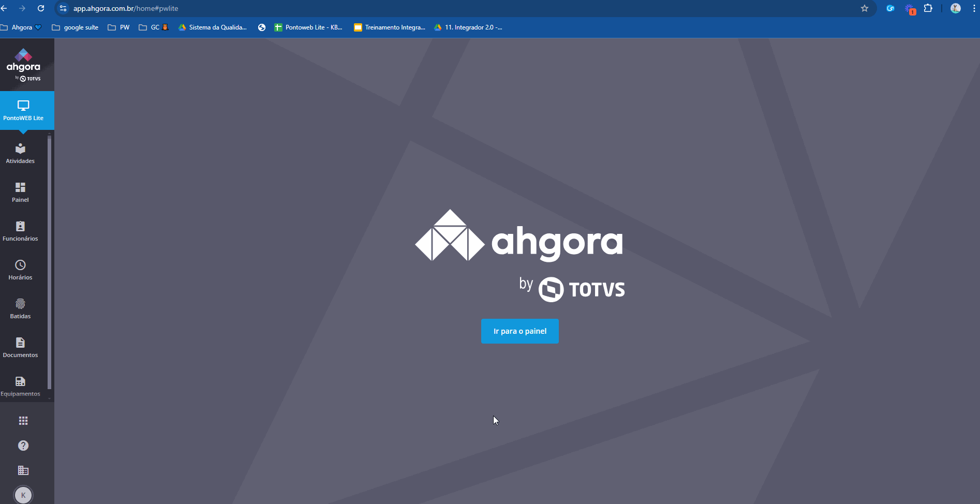Viewport: 980px width, 504px height.
Task: Open Pontoweb Lite - KB bookmark
Action: 308,27
